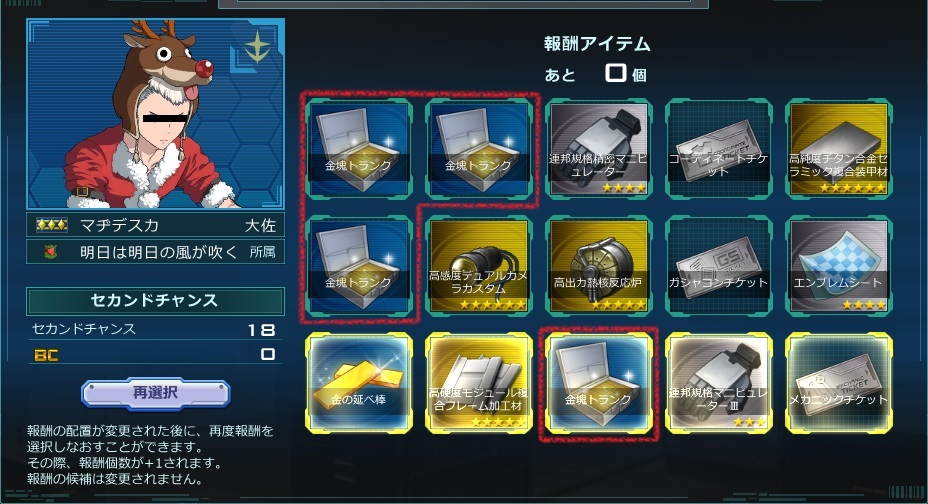Click the 再選択 reselect button
The image size is (928, 504).
pos(155,393)
